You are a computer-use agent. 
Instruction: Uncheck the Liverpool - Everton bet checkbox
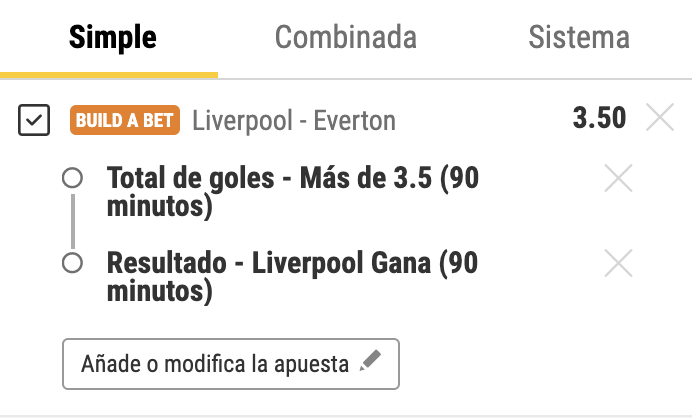point(33,121)
